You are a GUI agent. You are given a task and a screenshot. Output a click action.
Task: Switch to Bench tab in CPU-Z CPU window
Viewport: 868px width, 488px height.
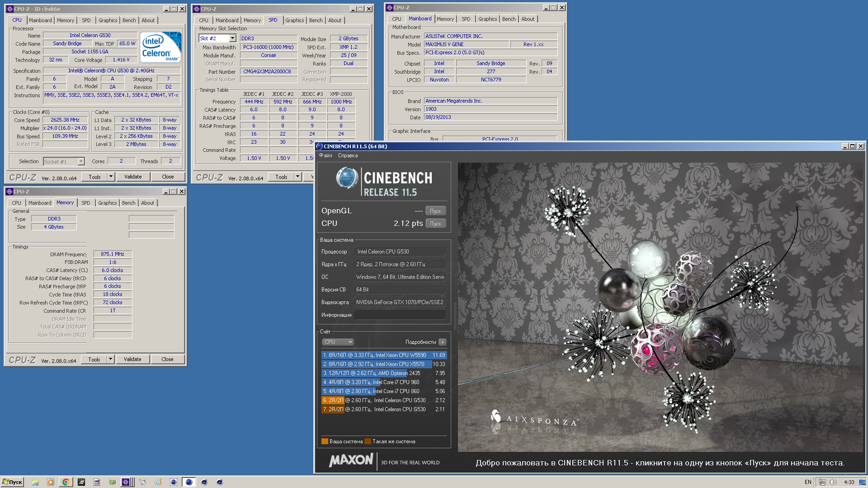[129, 20]
